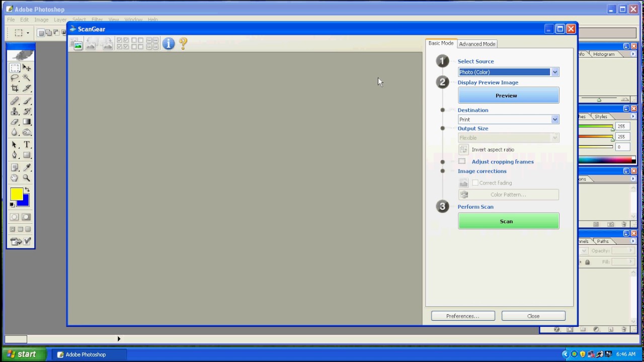The image size is (644, 362).
Task: Pick the Hand tool
Action: click(15, 178)
